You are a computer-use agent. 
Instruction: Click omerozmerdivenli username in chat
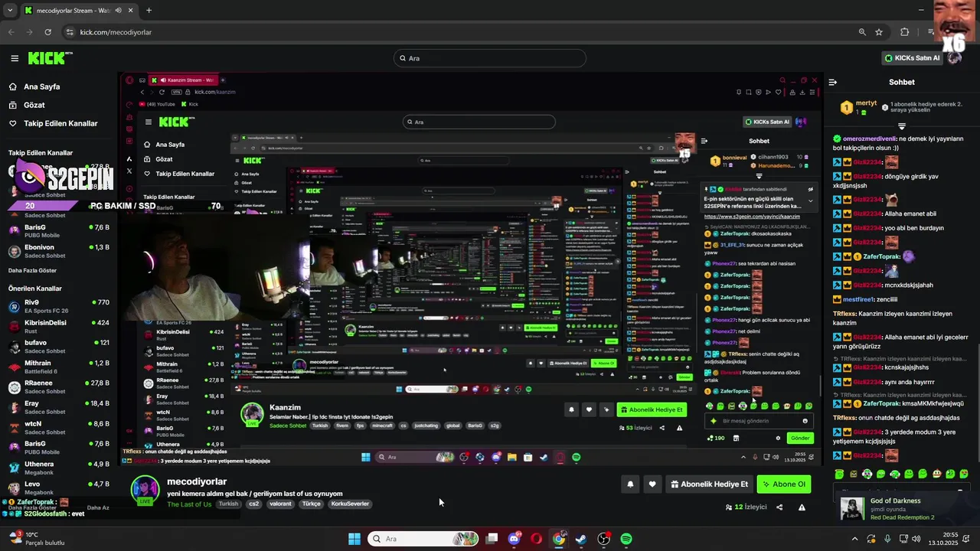click(x=870, y=139)
